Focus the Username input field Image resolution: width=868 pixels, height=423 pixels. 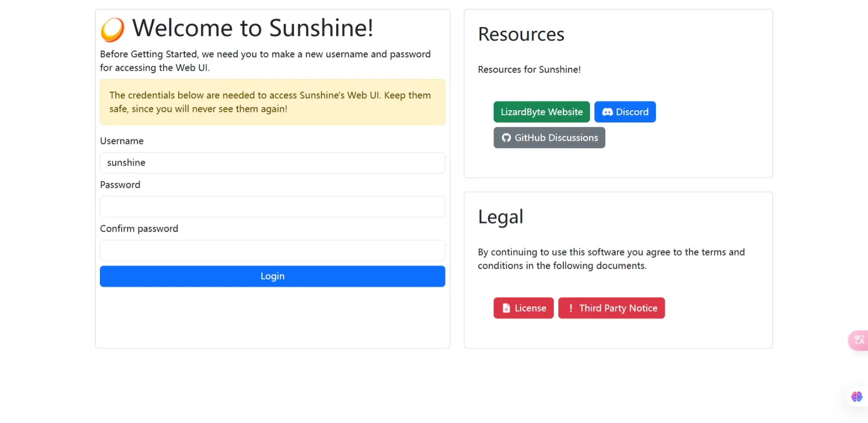tap(273, 163)
